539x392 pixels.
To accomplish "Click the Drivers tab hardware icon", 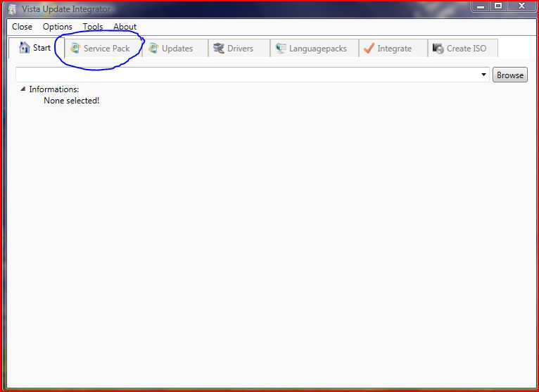I will pos(219,49).
